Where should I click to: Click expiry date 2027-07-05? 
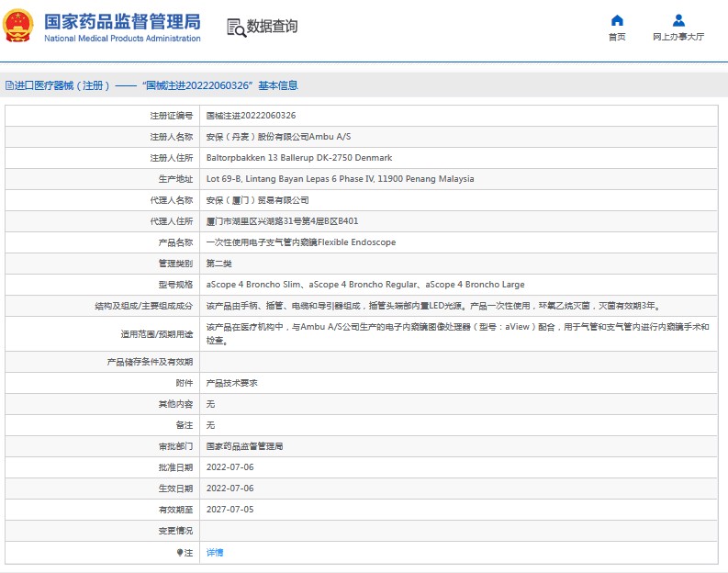(x=230, y=510)
